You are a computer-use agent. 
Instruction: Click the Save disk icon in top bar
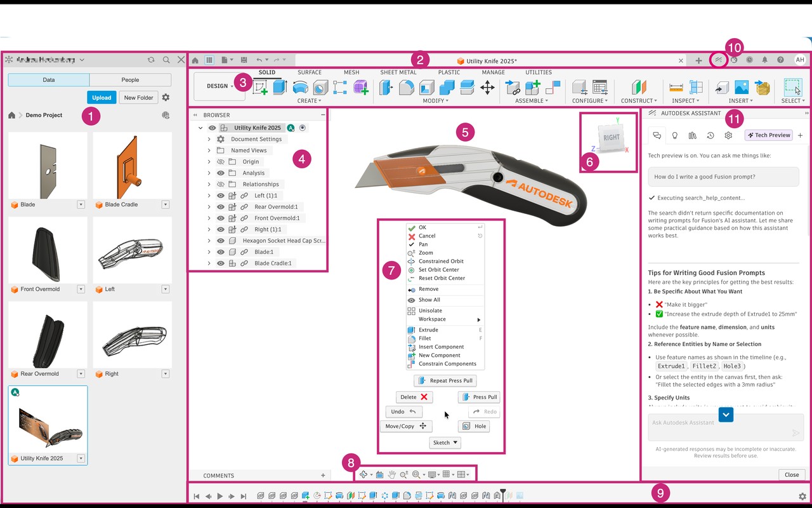point(244,60)
